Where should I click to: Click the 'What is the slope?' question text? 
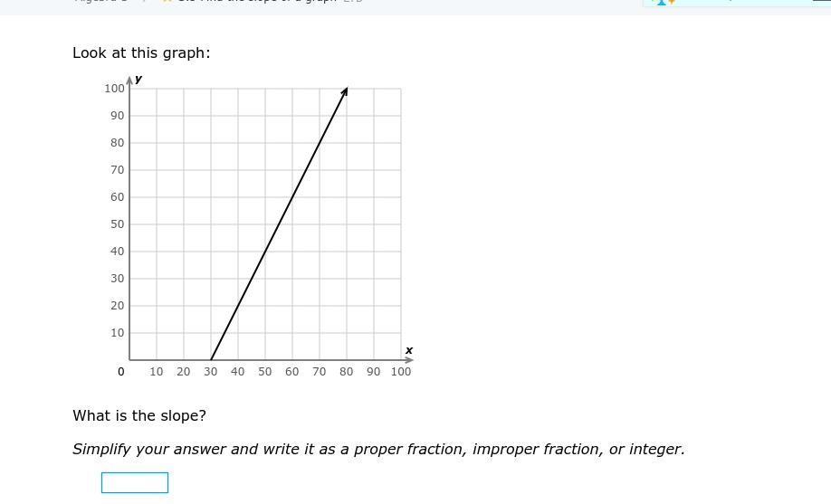point(139,416)
